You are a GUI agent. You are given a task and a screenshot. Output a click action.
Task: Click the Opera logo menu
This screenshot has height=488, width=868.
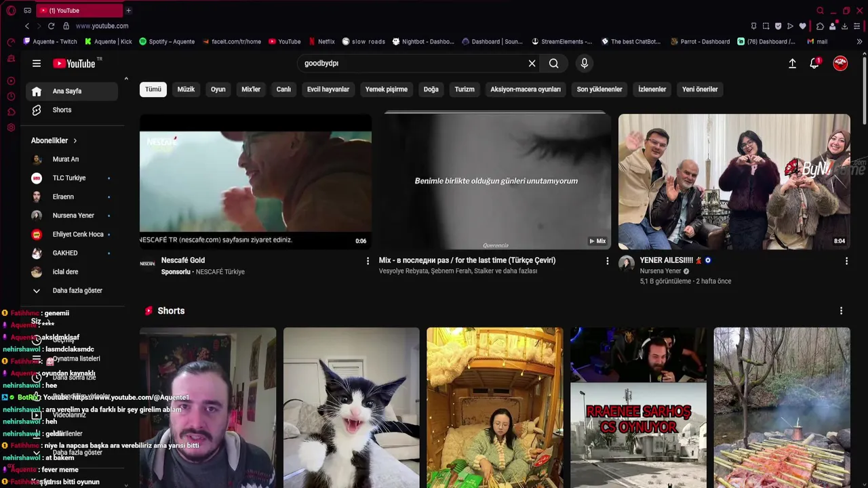(11, 10)
